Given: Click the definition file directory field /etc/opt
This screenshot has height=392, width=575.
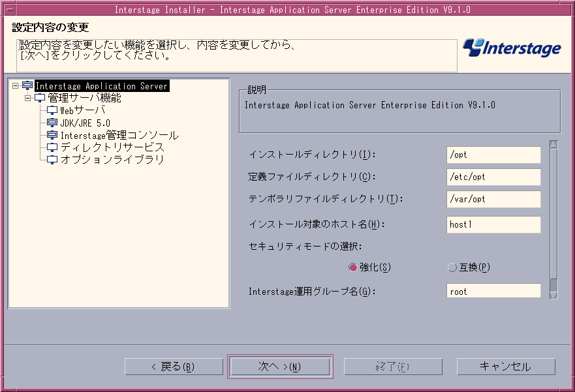Looking at the screenshot, I should [x=493, y=177].
